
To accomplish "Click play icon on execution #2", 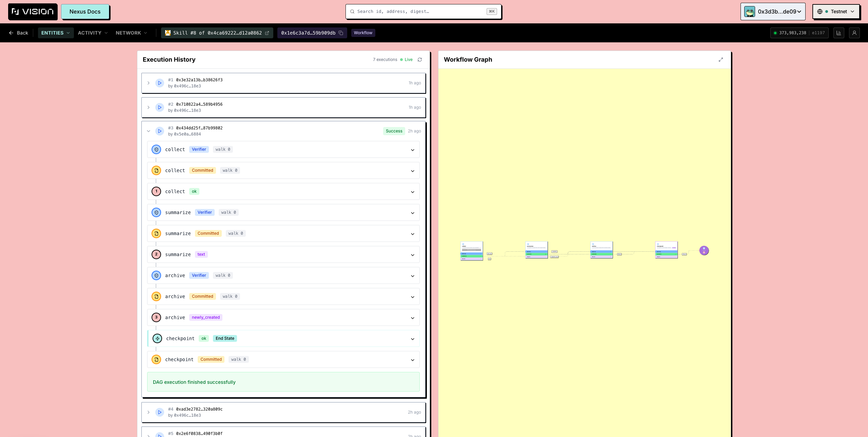I will pyautogui.click(x=160, y=107).
